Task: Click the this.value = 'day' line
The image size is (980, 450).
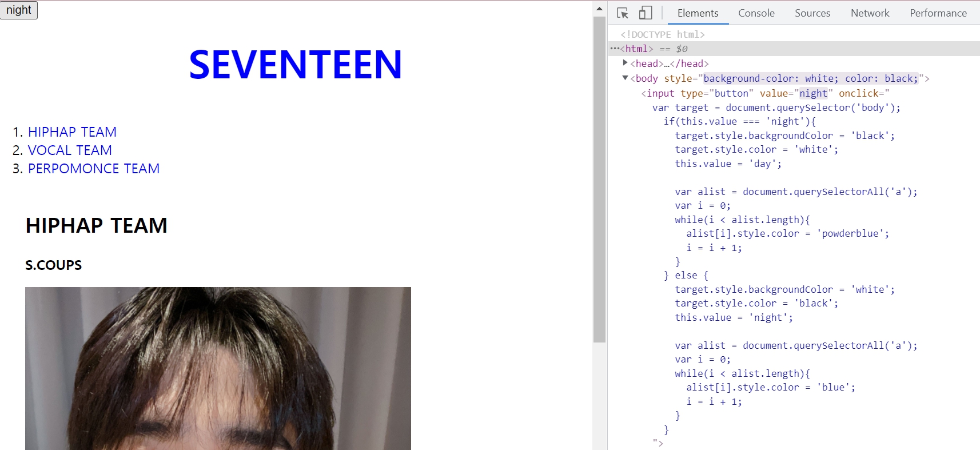Action: (728, 164)
